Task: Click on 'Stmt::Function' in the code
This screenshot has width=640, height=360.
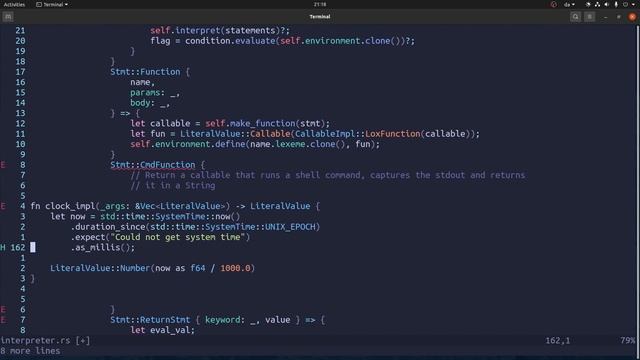Action: pos(145,72)
